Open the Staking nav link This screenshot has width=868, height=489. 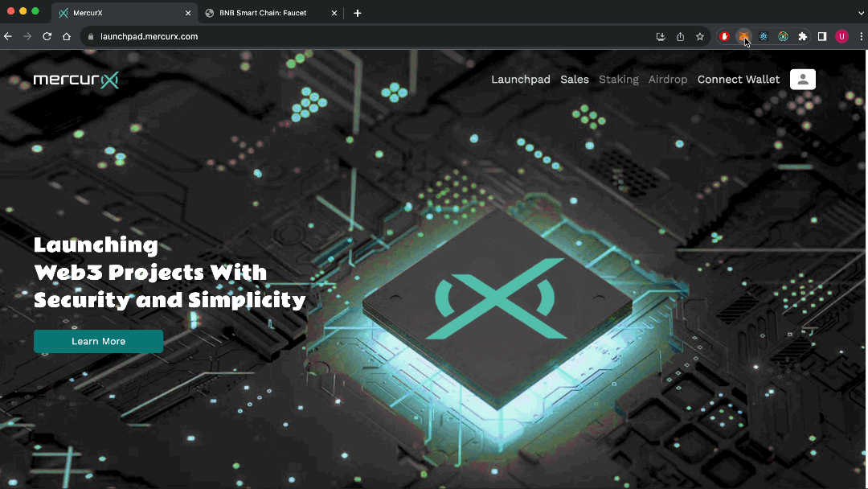618,79
